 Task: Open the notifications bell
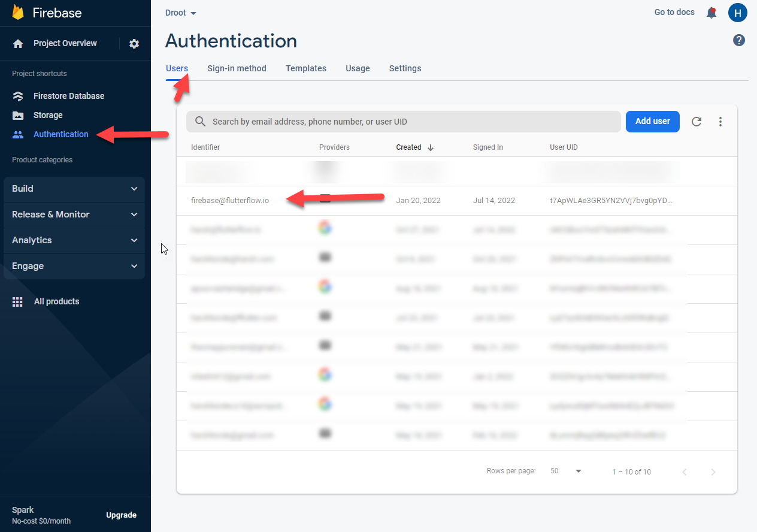(711, 13)
